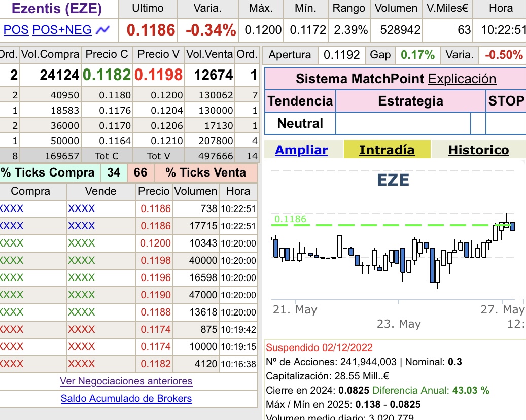
Task: Click the Mín. value 0.1172
Action: [307, 30]
